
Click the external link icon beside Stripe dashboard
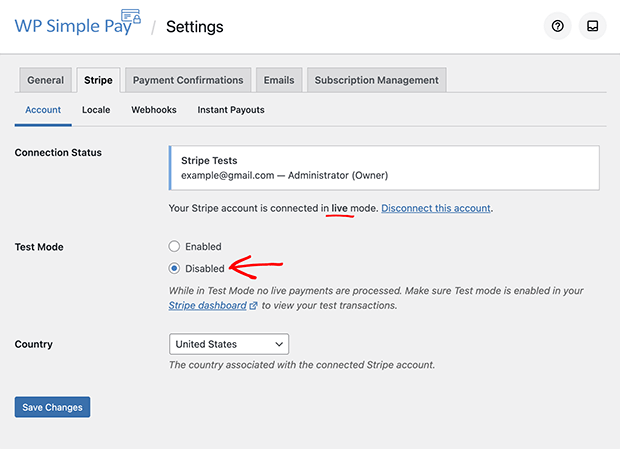pos(254,305)
